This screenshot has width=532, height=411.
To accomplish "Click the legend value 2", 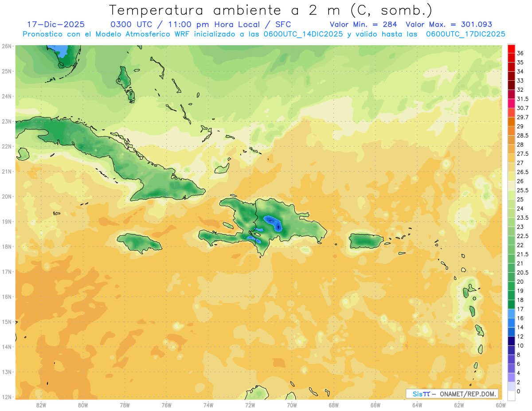I will point(519,382).
